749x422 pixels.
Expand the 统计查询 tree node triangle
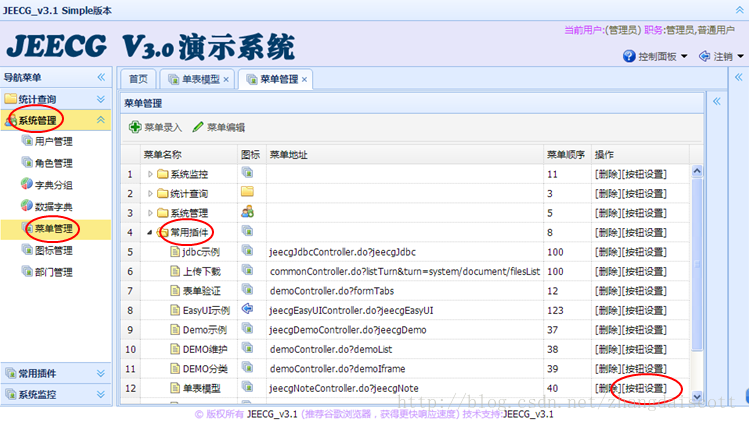150,194
